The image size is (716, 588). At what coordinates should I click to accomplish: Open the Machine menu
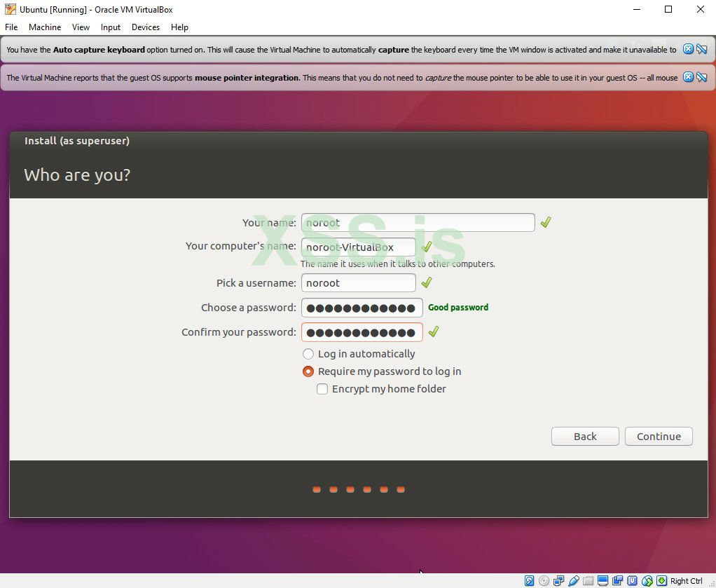click(x=45, y=27)
